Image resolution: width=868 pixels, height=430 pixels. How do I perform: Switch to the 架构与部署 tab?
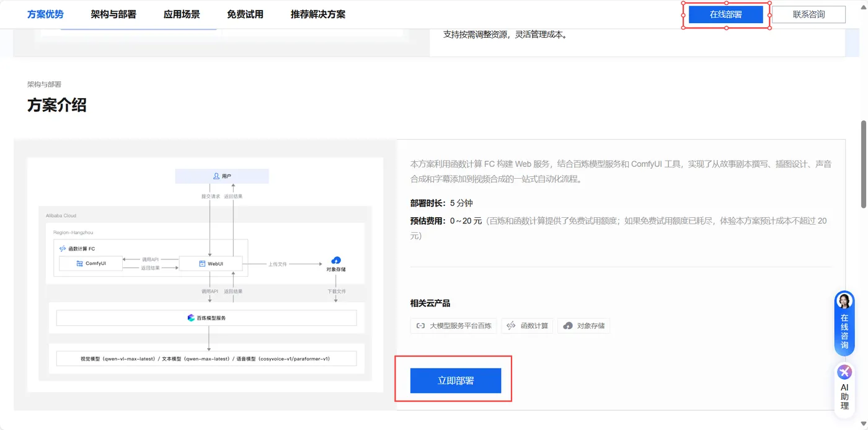(x=113, y=14)
